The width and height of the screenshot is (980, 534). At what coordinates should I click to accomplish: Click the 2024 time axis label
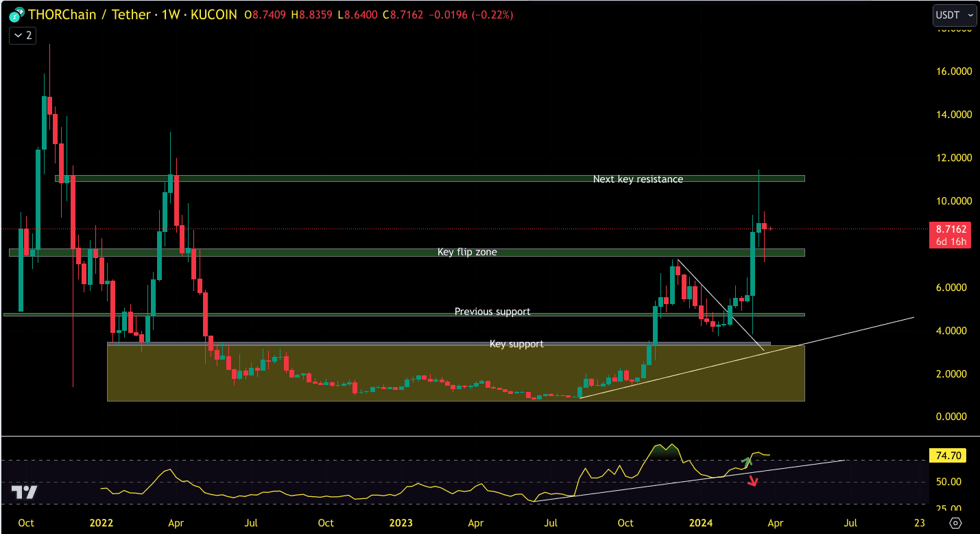coord(700,523)
